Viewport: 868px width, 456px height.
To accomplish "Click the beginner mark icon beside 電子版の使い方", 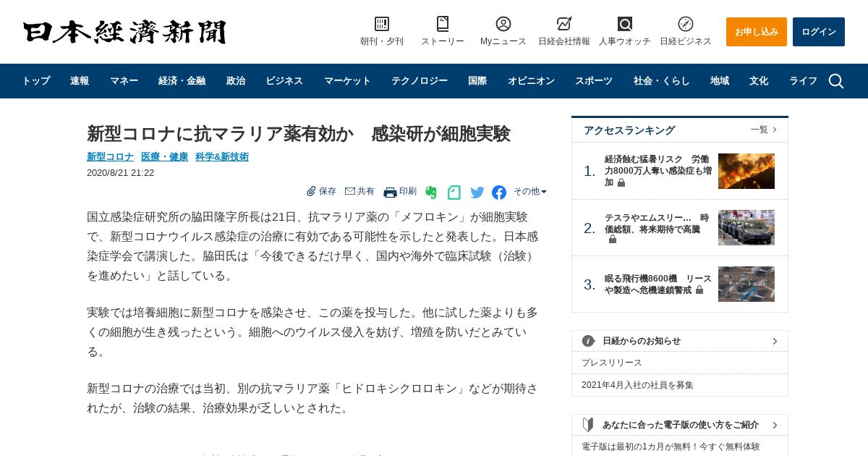I will pos(589,425).
